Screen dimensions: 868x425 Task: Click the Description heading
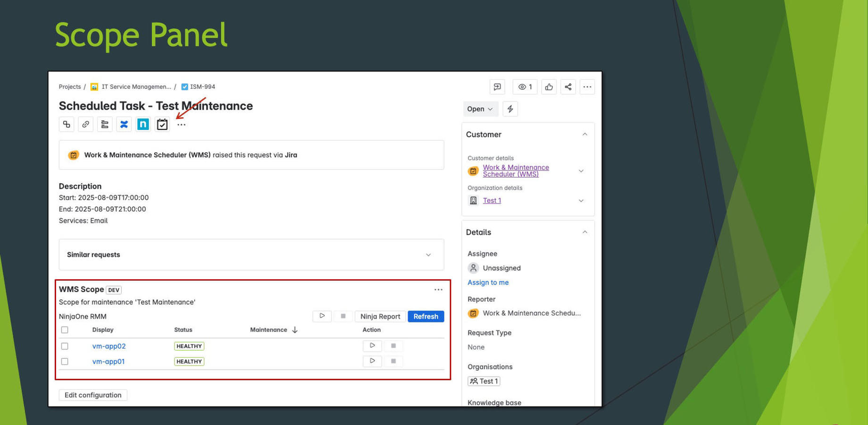coord(80,187)
